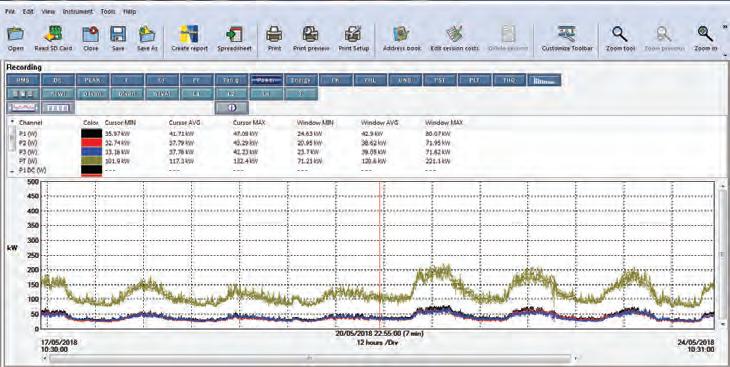Click the Customize Toolbar icon
The height and width of the screenshot is (367, 730).
tap(567, 35)
